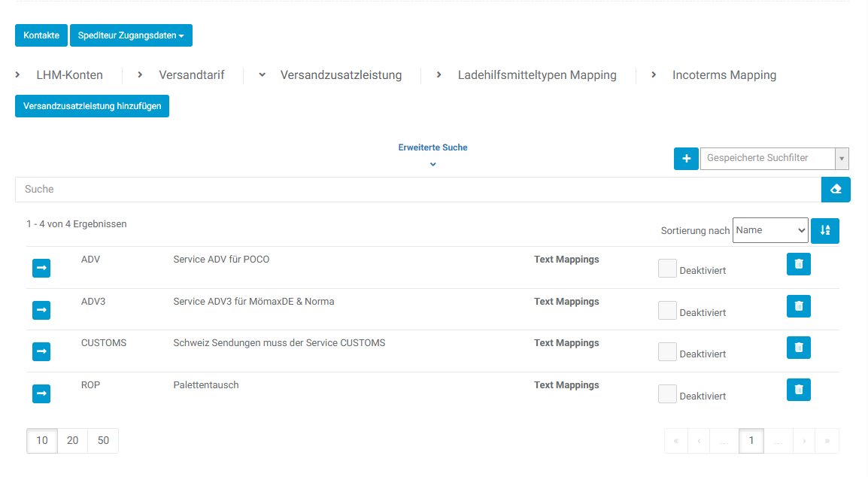Delete the ADV3 row using trash icon
Image resolution: width=868 pixels, height=477 pixels.
(x=798, y=306)
